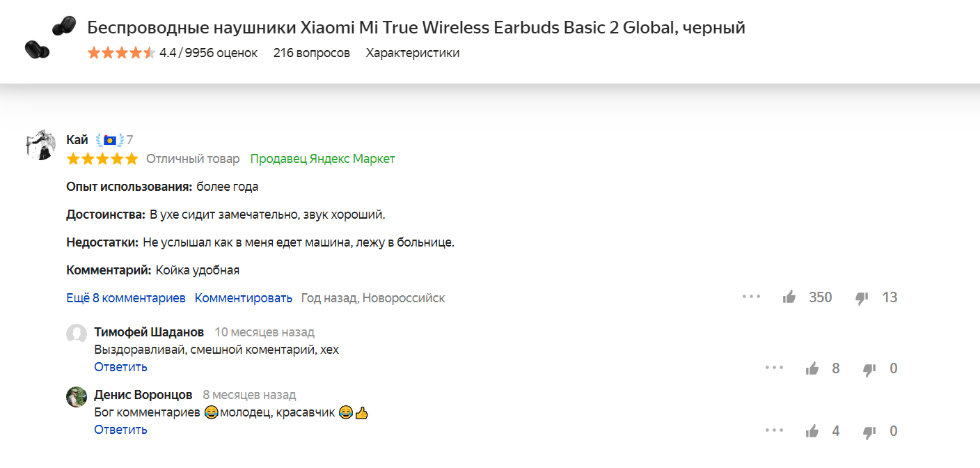Open the three-dots menu on Кай's review
The image size is (980, 468).
[752, 297]
